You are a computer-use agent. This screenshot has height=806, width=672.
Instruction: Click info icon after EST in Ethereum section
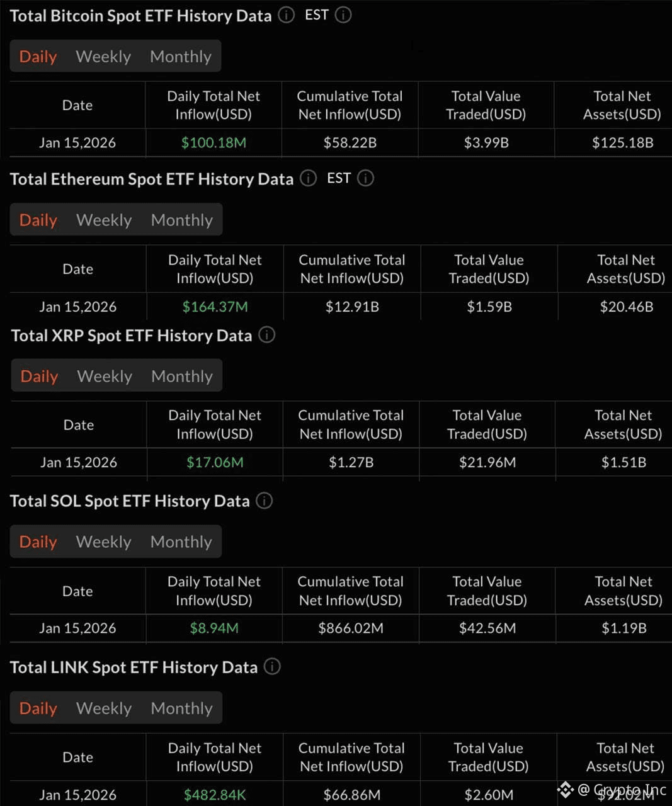point(365,178)
